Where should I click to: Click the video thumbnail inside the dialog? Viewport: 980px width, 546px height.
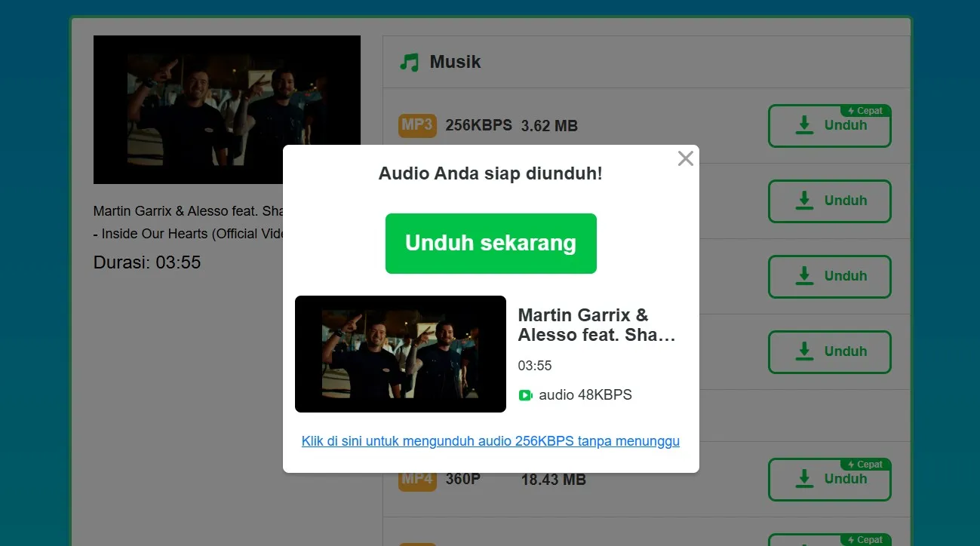[x=400, y=354]
